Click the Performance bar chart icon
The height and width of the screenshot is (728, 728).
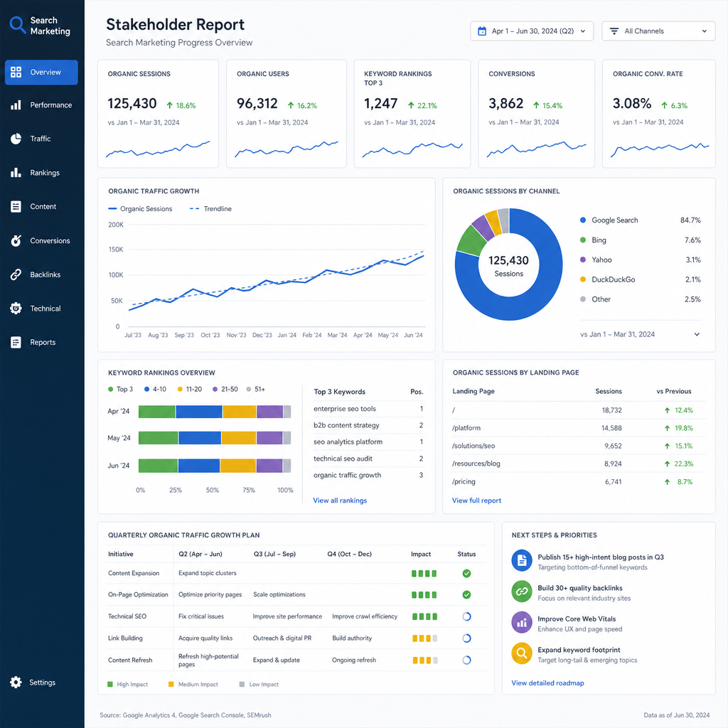16,105
